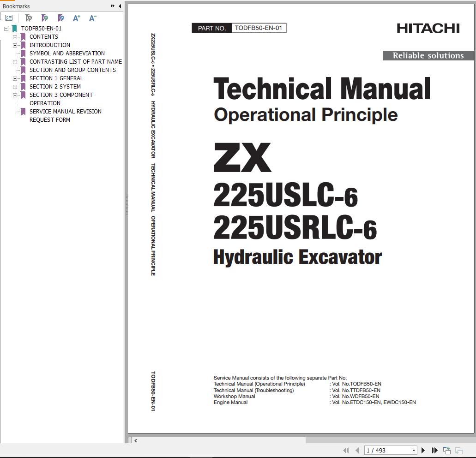Open the bookmark options checklist icon
476x458 pixels.
pos(9,18)
